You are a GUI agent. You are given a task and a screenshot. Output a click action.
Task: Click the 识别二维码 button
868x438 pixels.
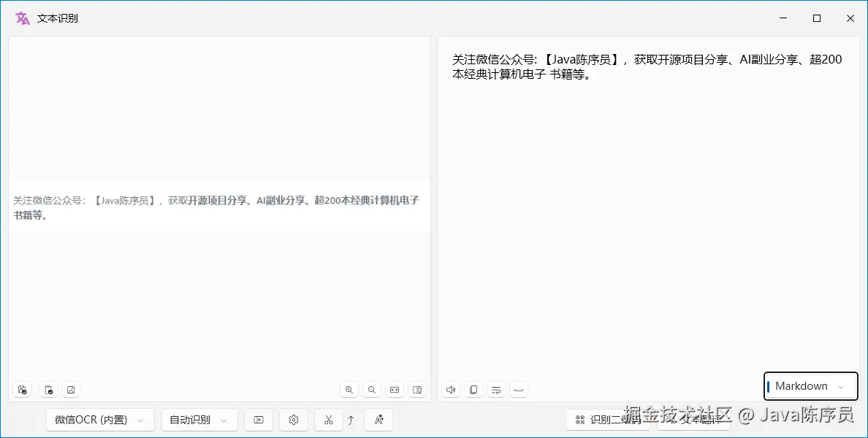click(606, 420)
